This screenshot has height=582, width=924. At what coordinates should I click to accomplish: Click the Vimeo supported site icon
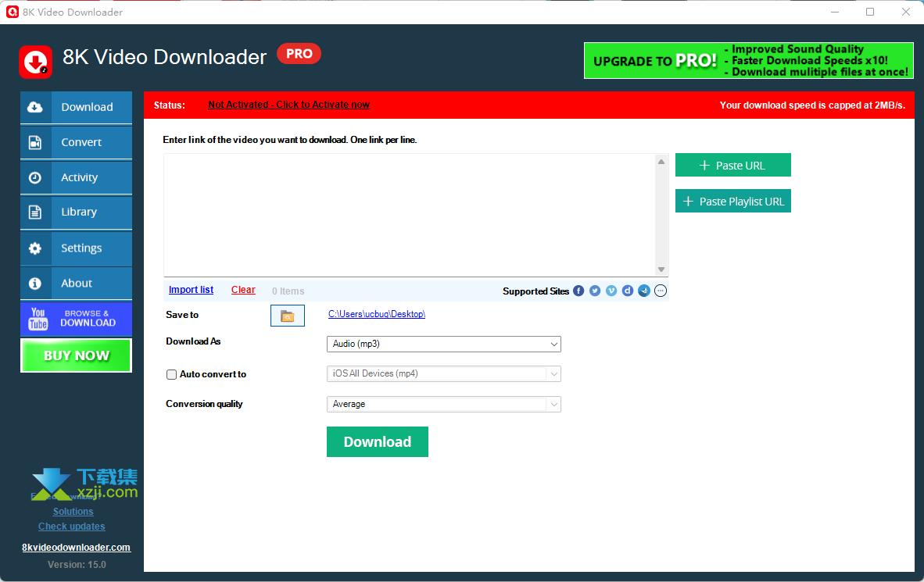(611, 291)
